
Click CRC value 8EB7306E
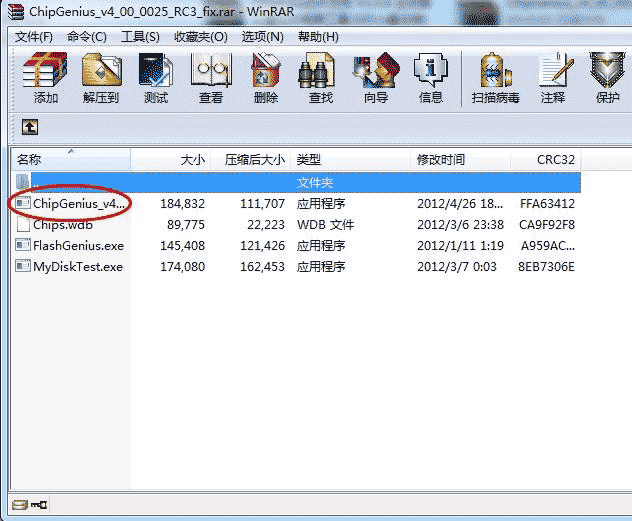pyautogui.click(x=546, y=266)
